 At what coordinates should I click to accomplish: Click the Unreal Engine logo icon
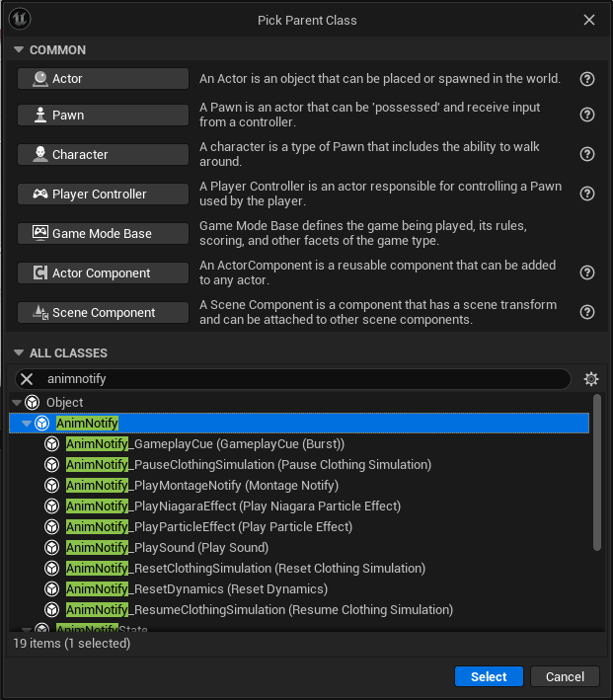coord(20,19)
